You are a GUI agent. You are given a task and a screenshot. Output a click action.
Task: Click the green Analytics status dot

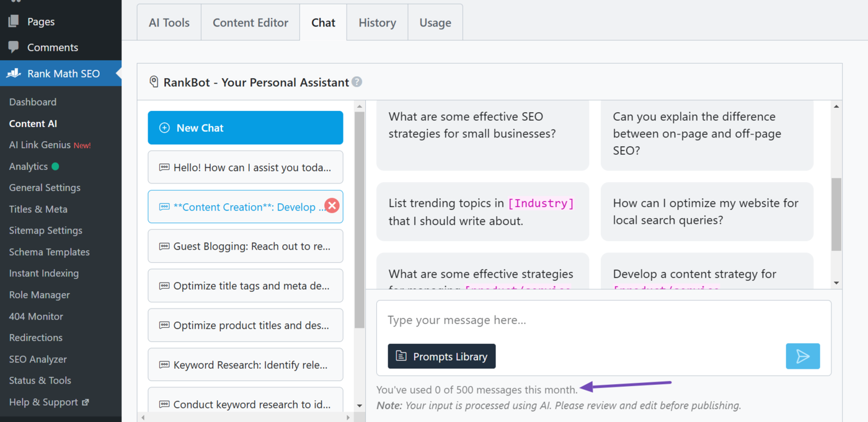point(55,166)
